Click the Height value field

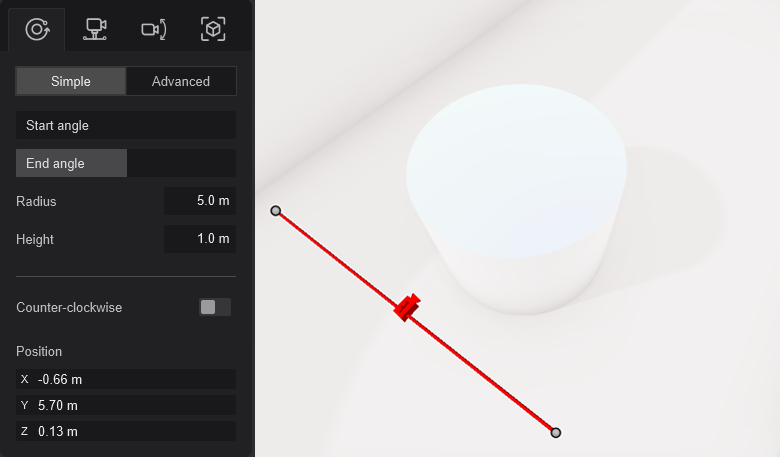200,239
